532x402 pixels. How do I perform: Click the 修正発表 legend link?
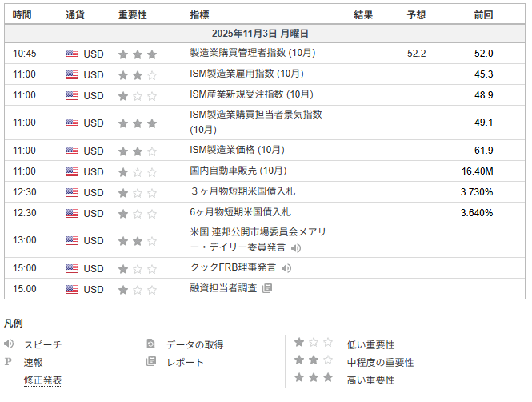click(x=42, y=380)
